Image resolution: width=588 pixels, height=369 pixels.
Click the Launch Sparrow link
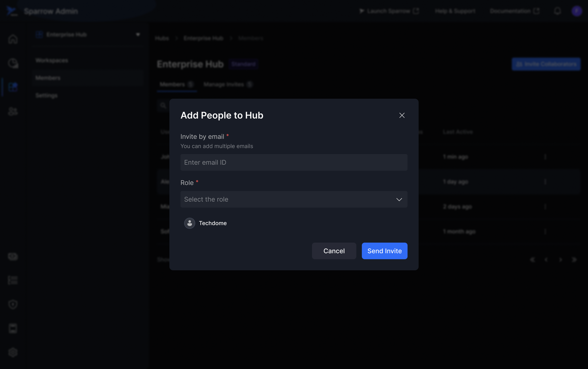click(389, 11)
